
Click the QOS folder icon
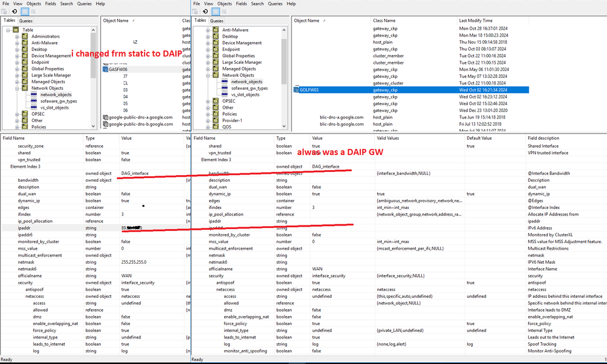pyautogui.click(x=217, y=127)
